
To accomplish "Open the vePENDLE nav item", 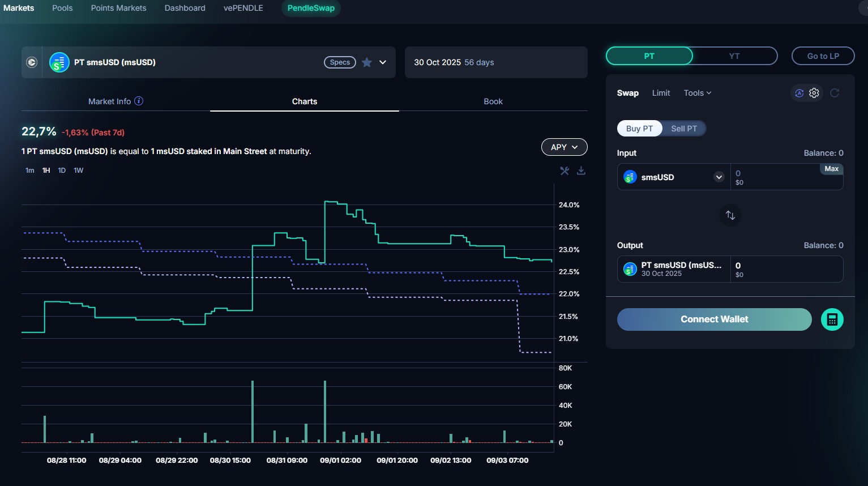I will 243,8.
